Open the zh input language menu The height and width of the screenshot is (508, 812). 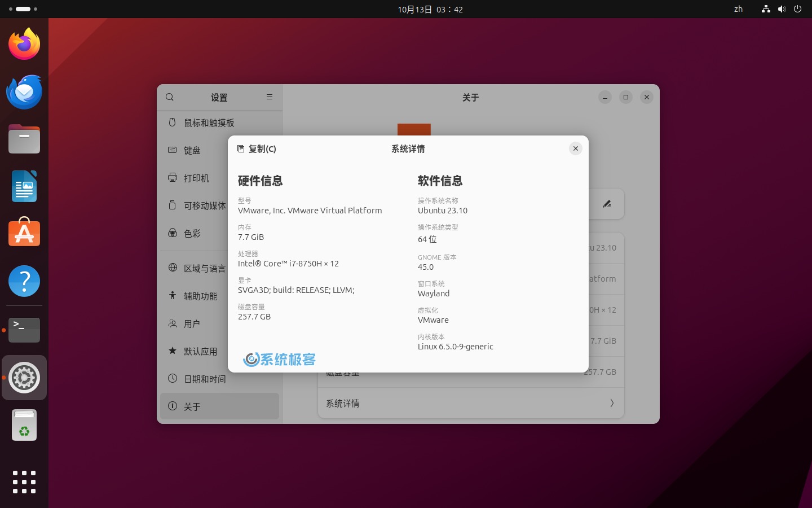(x=738, y=9)
